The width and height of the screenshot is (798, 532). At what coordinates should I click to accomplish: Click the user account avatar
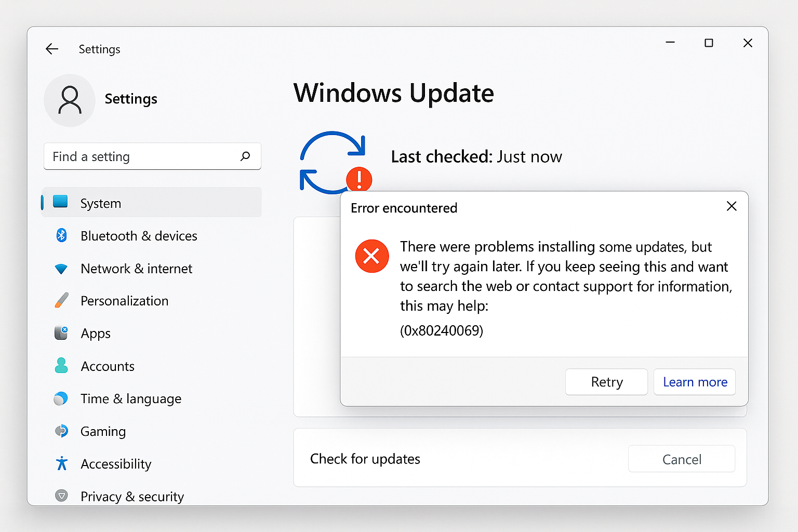(69, 100)
